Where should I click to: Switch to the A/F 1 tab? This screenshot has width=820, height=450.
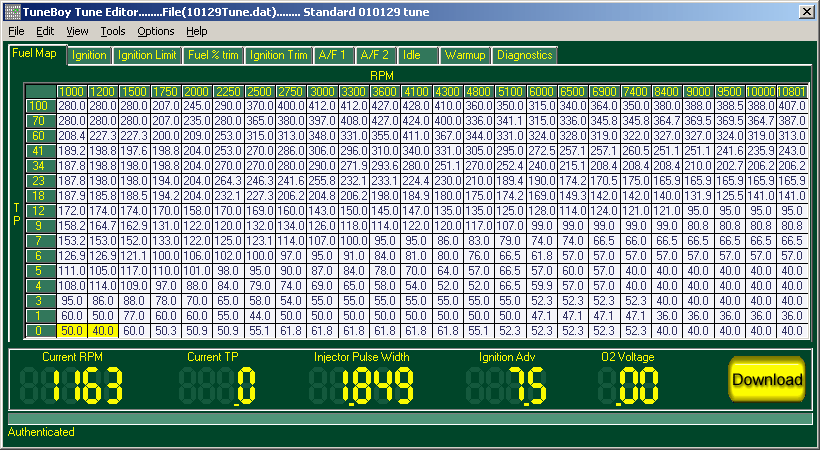(334, 55)
